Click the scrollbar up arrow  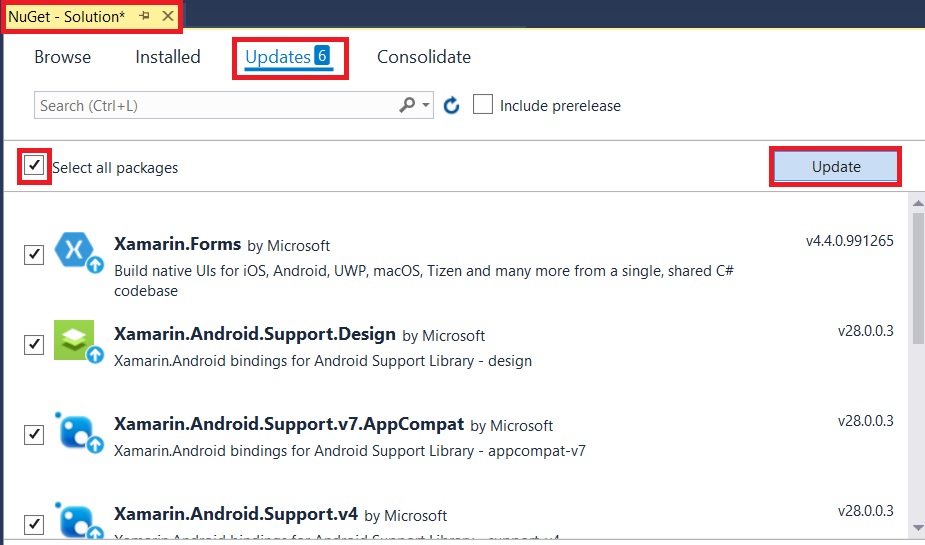(917, 203)
